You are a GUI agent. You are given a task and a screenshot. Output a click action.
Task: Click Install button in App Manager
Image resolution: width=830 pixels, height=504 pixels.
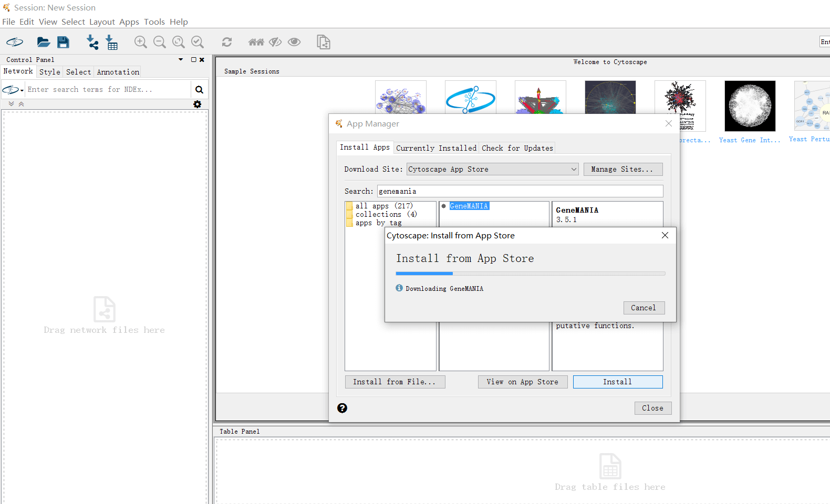[618, 382]
